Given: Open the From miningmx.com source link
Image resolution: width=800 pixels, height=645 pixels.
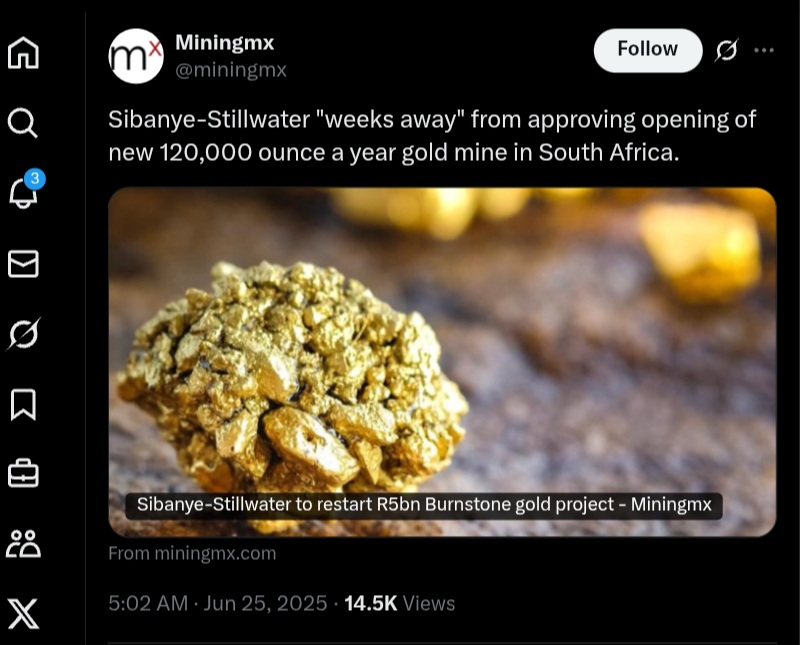Looking at the screenshot, I should point(192,553).
